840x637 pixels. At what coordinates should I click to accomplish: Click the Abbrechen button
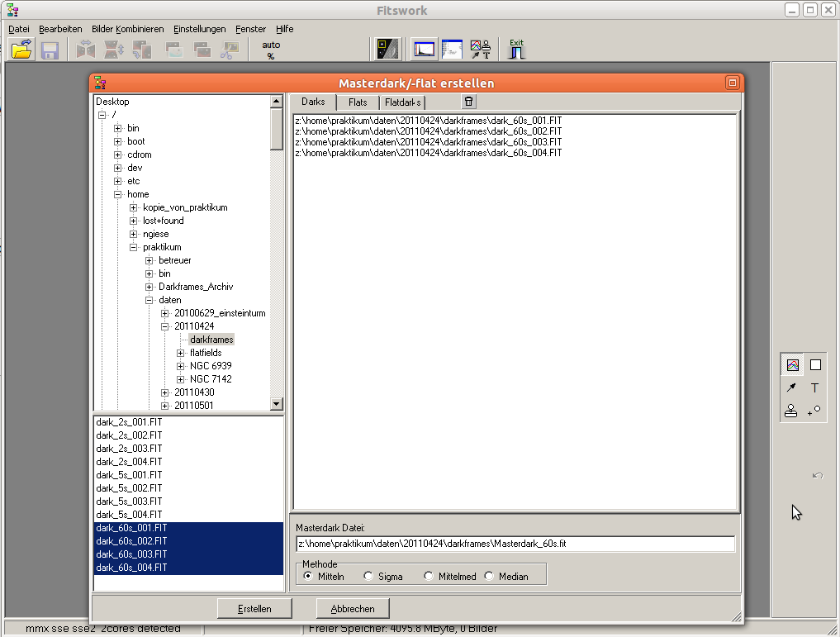[353, 608]
